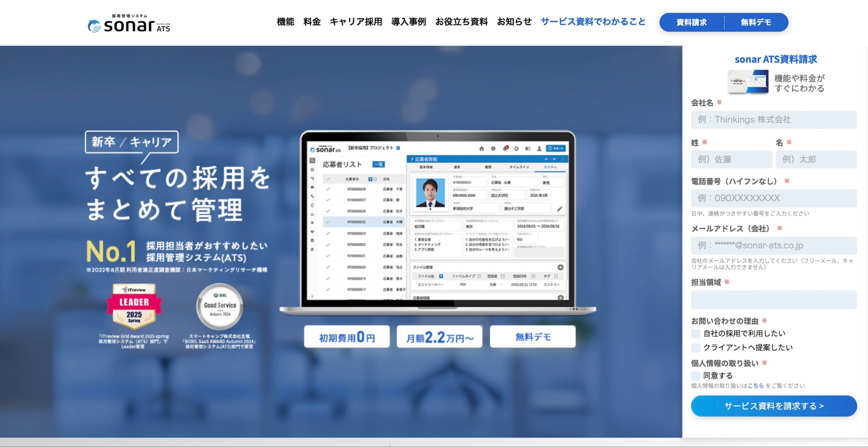
Task: Click the 名 input field
Action: (x=816, y=159)
